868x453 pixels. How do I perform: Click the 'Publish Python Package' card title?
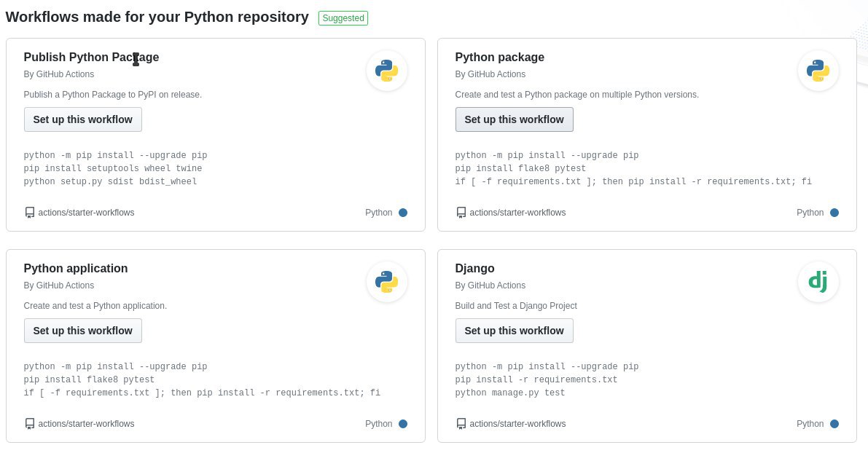pyautogui.click(x=91, y=57)
